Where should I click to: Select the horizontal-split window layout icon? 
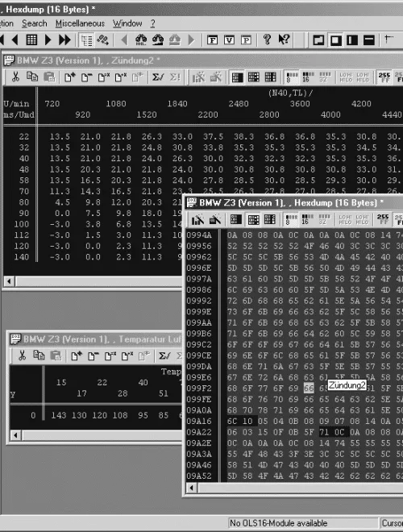[x=368, y=40]
